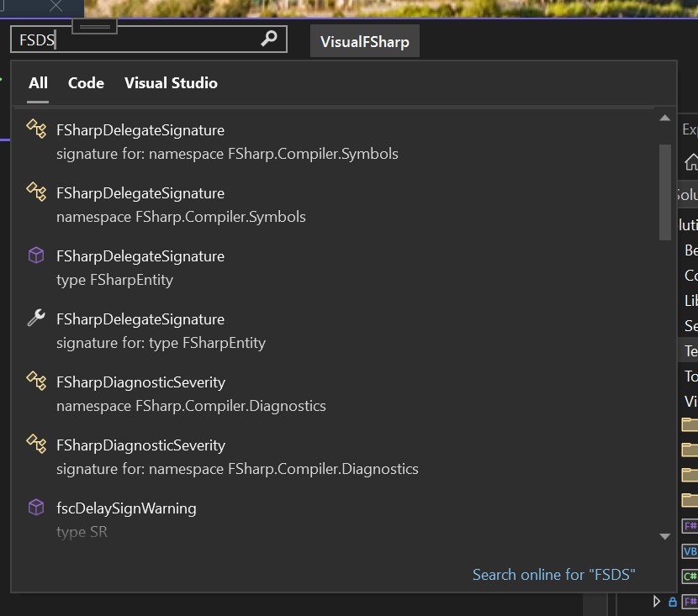Screen dimensions: 698x616
Task: Switch filter to the Code tab
Action: pyautogui.click(x=86, y=83)
